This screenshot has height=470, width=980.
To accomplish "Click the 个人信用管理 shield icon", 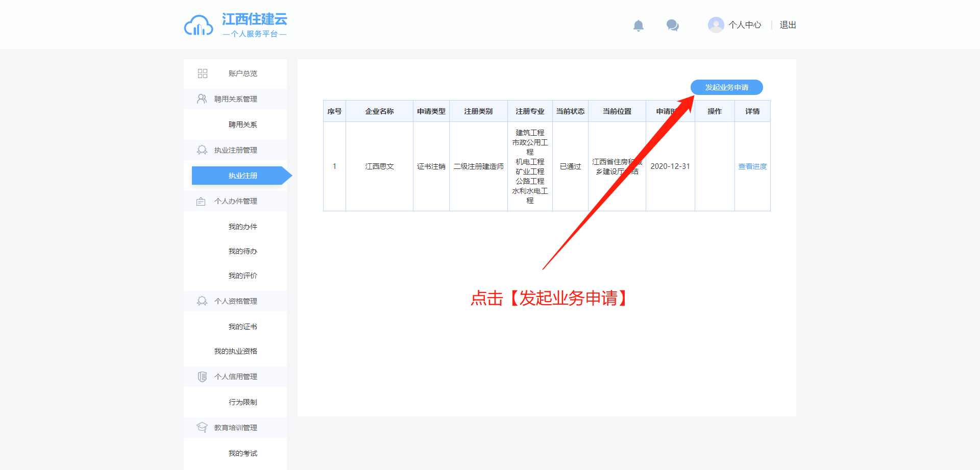I will point(202,377).
